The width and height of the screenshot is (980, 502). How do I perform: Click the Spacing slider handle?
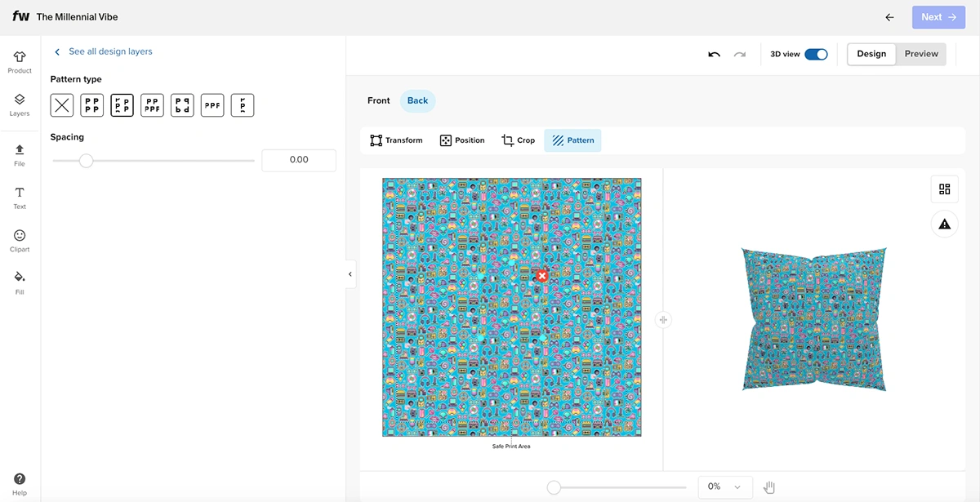86,161
